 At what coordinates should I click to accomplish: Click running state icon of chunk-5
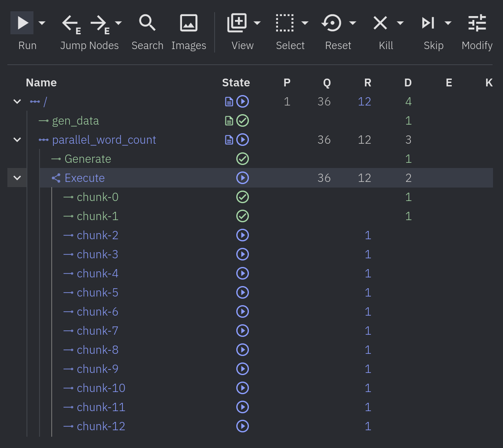point(242,293)
